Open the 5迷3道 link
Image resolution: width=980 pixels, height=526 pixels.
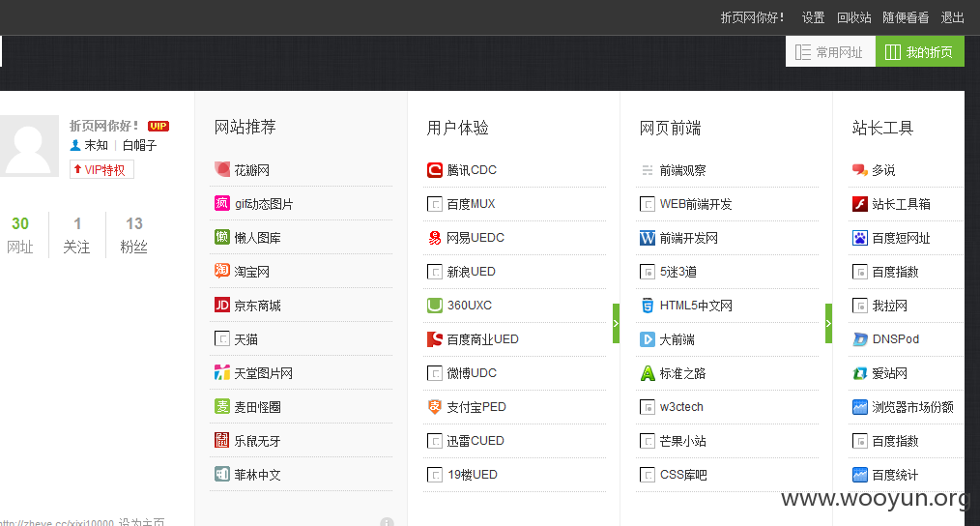click(678, 272)
